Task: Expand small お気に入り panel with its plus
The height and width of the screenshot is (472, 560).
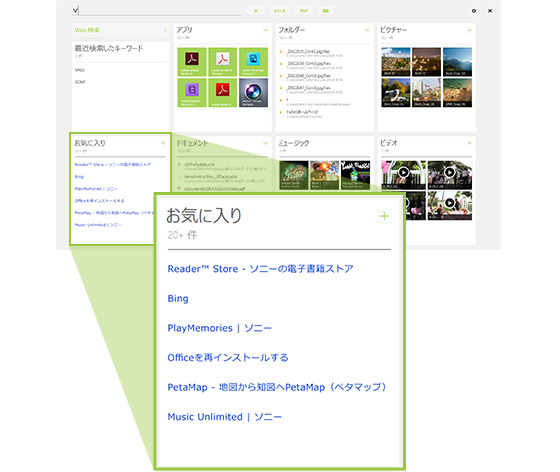Action: pos(163,143)
